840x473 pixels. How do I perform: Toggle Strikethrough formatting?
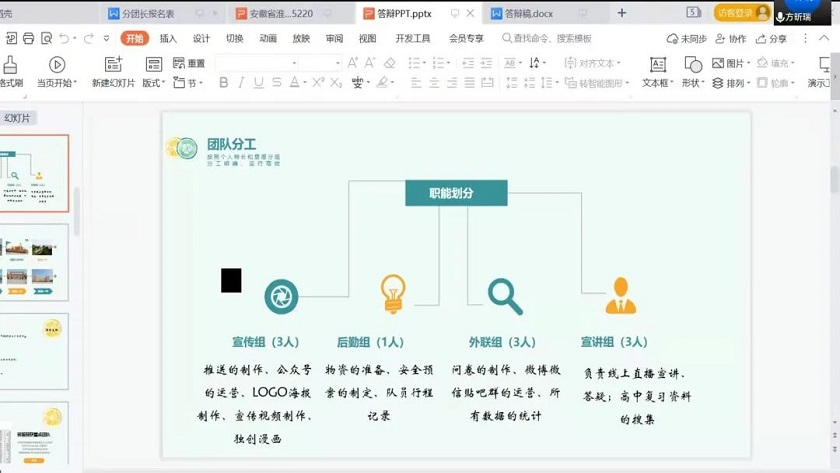coord(276,82)
